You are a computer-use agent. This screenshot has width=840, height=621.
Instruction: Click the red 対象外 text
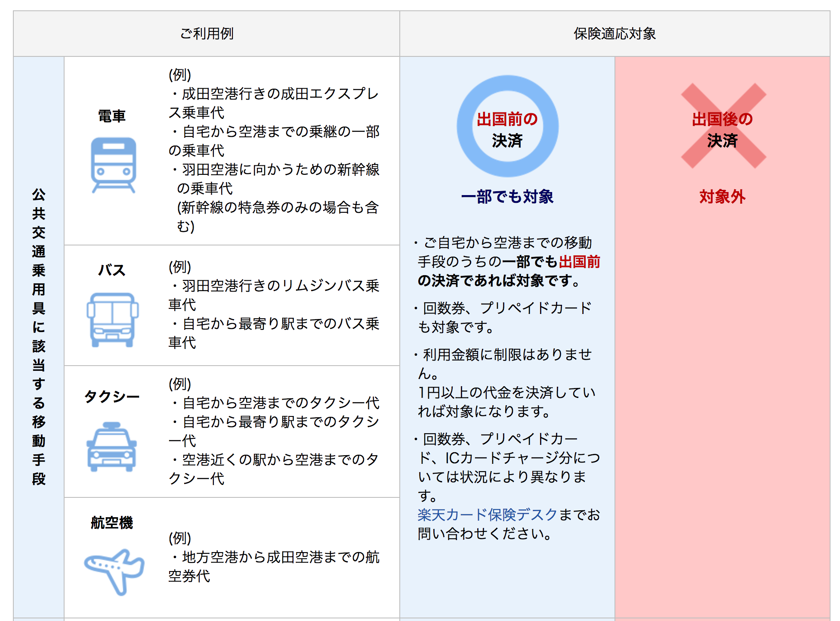coord(722,196)
